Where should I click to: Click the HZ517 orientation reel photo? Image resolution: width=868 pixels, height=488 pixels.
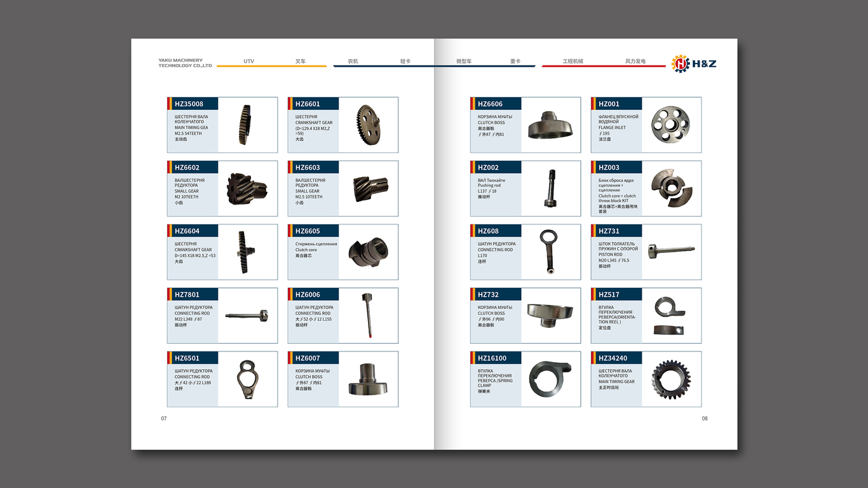click(670, 316)
